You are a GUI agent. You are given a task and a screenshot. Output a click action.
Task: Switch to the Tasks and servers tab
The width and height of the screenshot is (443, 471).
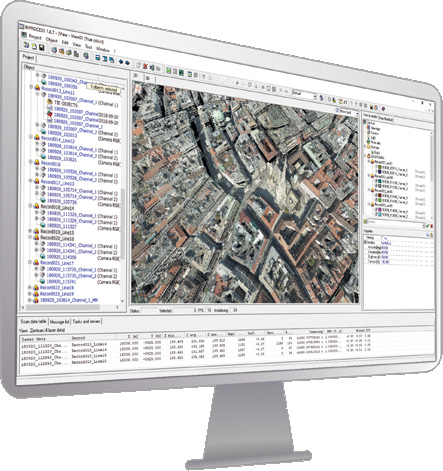pos(86,321)
